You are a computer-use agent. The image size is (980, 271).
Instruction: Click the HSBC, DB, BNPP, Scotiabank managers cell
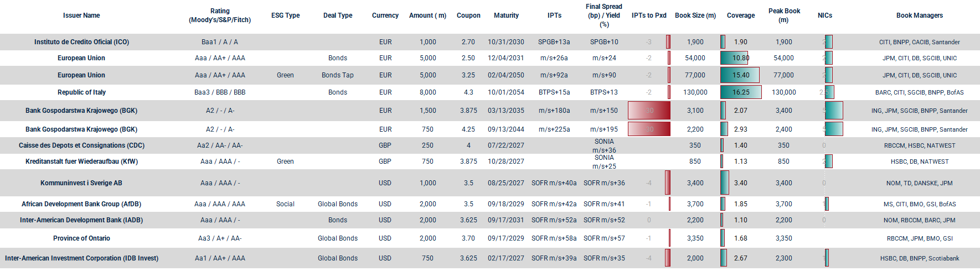click(x=919, y=258)
